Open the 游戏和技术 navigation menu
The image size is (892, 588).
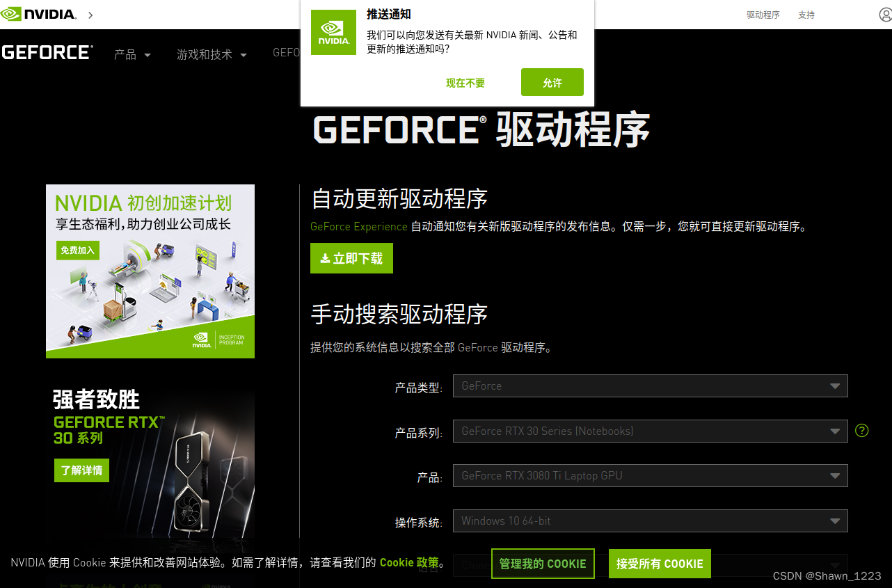[x=212, y=54]
